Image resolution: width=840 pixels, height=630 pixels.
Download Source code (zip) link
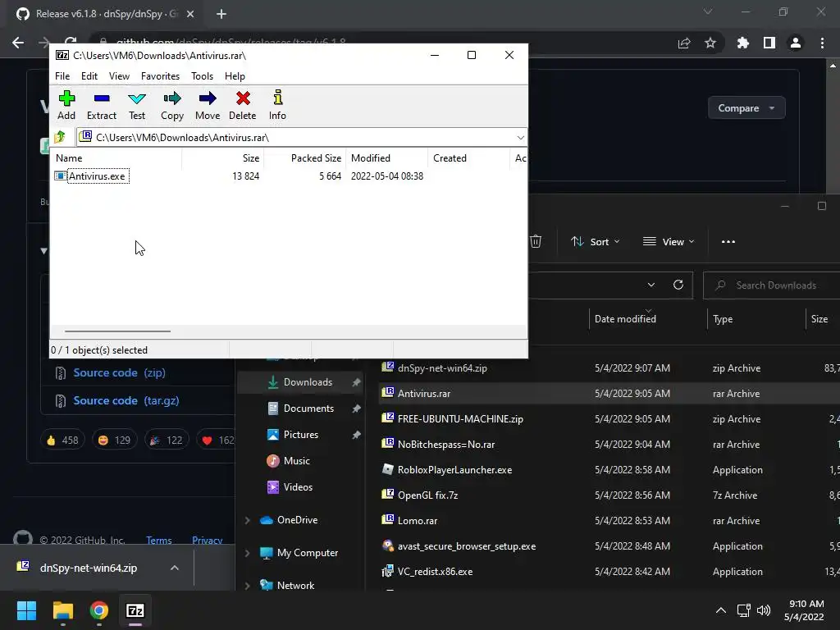tap(119, 373)
